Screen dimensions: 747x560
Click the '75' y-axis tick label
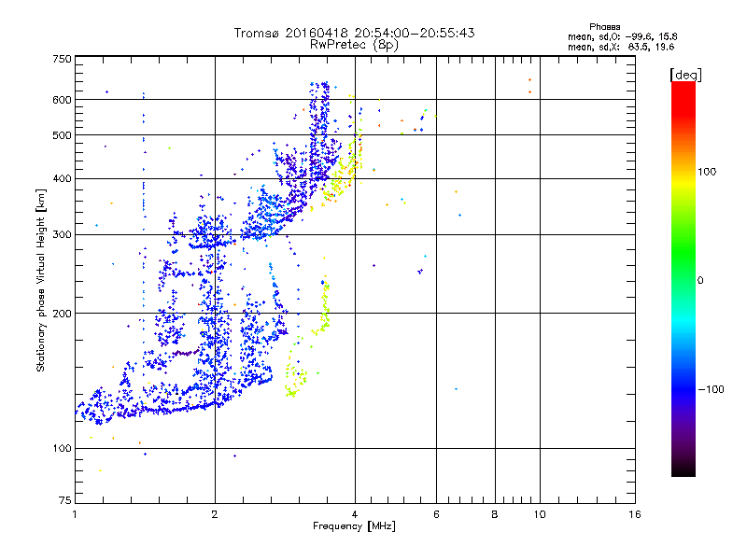(65, 500)
